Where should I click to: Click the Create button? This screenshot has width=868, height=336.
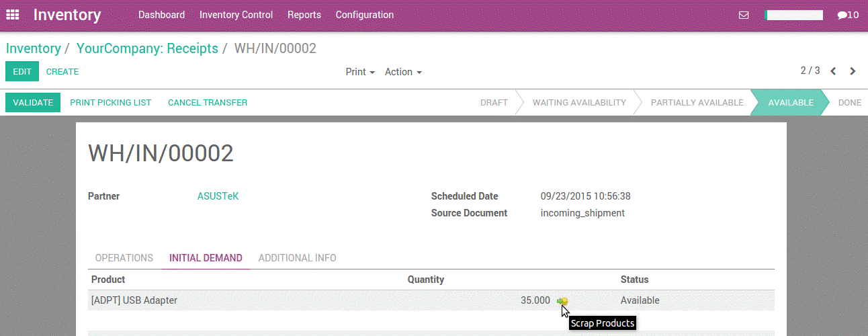(x=62, y=71)
